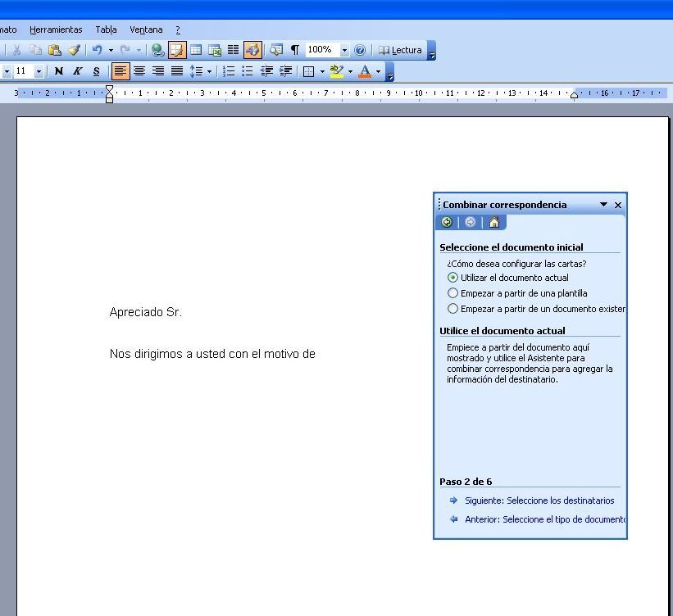Toggle Show/Hide paragraph marks icon
Screen dimensions: 673x616
pos(295,50)
